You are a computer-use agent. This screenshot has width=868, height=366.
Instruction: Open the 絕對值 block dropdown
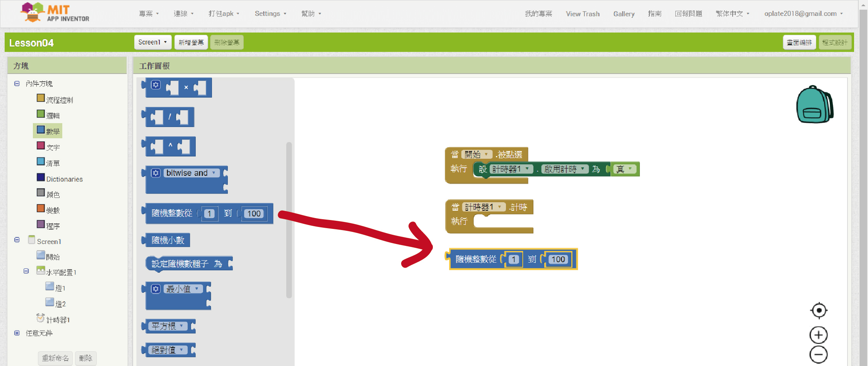pyautogui.click(x=168, y=350)
